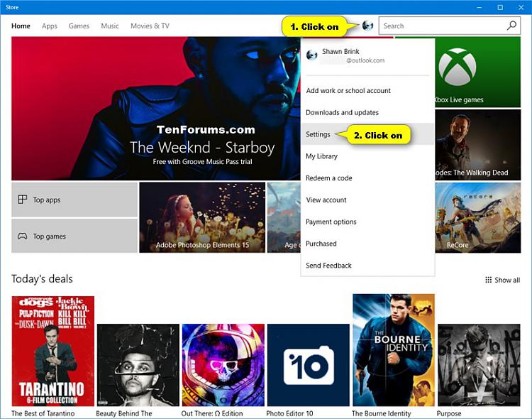
Task: Click the Xbox Live games label
Action: point(459,99)
